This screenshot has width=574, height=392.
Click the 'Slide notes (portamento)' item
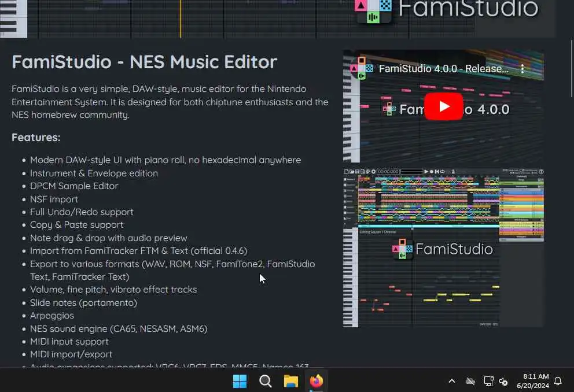[x=83, y=303]
